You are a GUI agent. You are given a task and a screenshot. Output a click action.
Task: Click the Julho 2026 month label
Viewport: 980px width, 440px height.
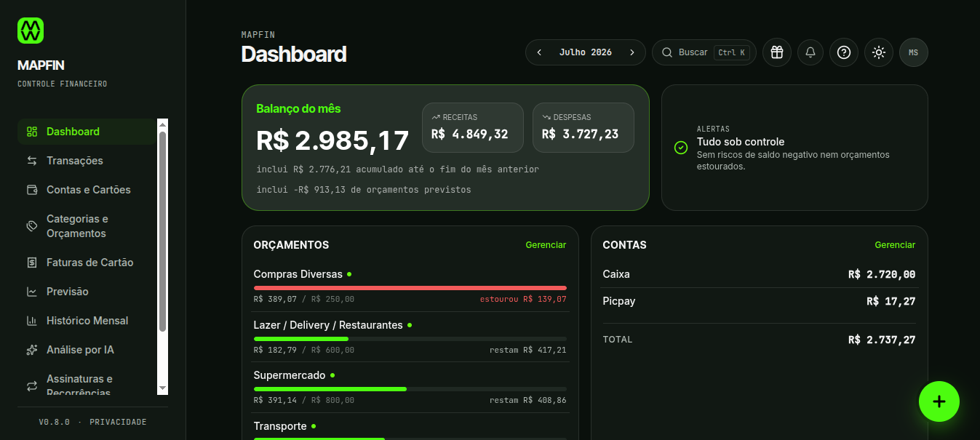pyautogui.click(x=586, y=52)
